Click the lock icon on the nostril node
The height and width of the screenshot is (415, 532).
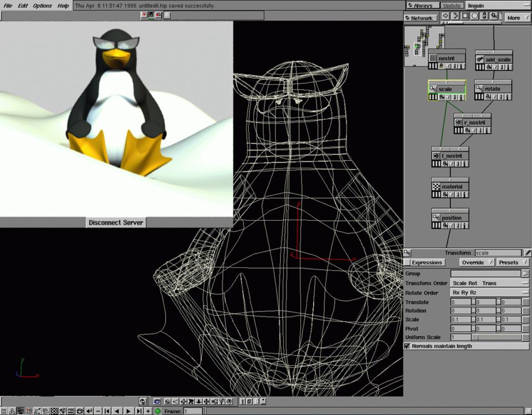point(441,66)
